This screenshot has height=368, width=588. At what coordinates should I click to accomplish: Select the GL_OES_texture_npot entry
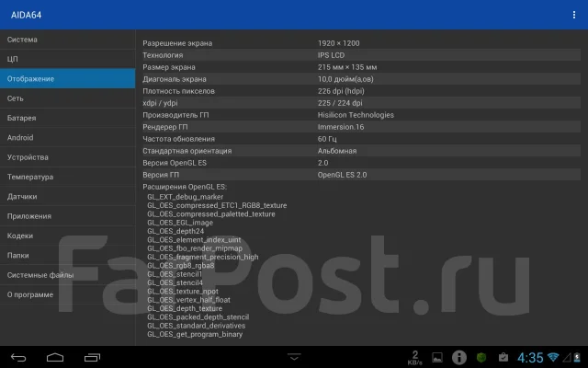183,292
